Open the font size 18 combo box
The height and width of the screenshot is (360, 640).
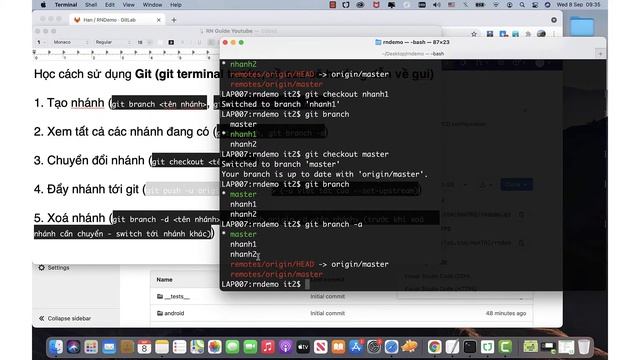(x=144, y=42)
